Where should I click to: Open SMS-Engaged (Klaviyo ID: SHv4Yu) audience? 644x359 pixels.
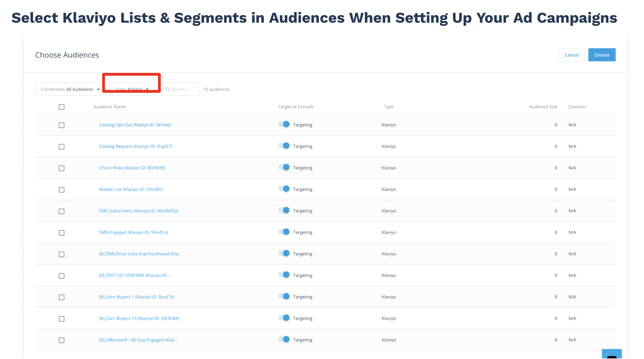(x=134, y=232)
